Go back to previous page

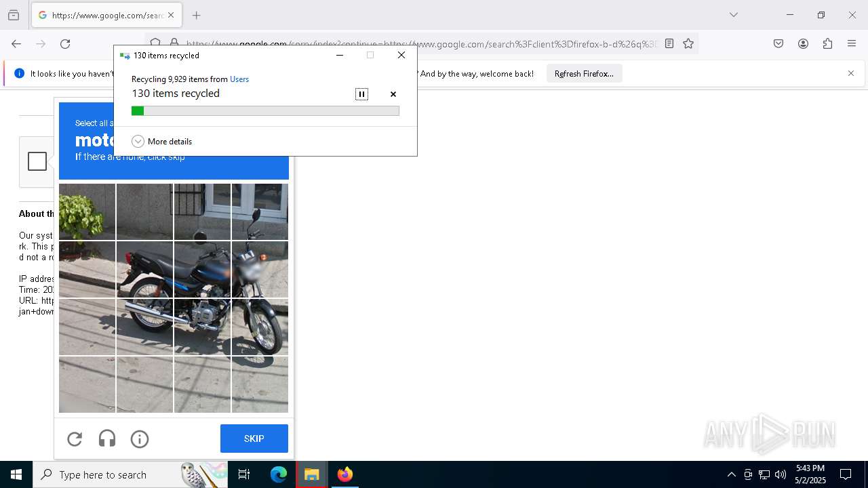point(16,44)
